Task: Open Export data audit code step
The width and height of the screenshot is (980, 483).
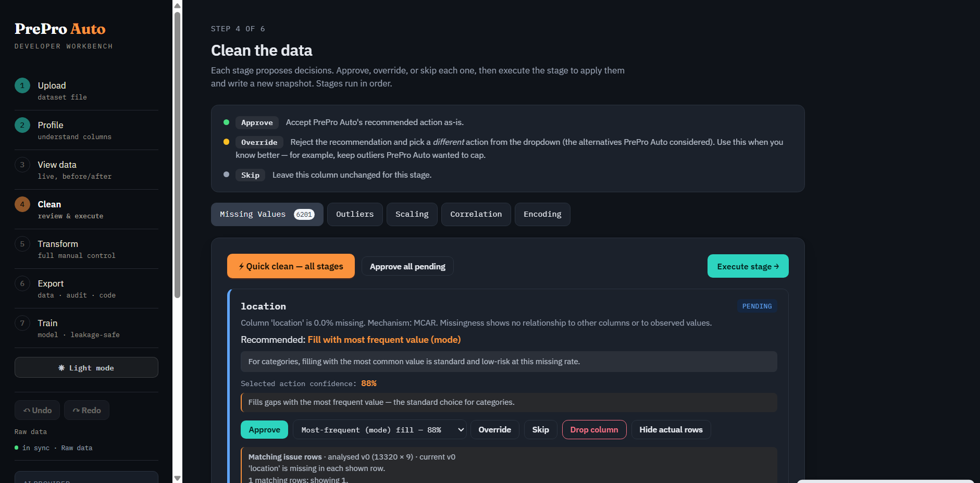Action: pyautogui.click(x=86, y=289)
